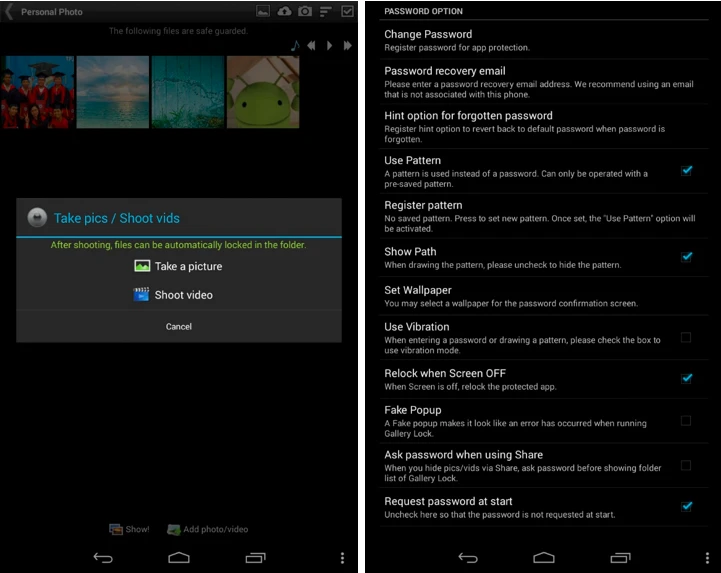Go back using Personal Photo chevron
The image size is (721, 573).
tap(10, 12)
